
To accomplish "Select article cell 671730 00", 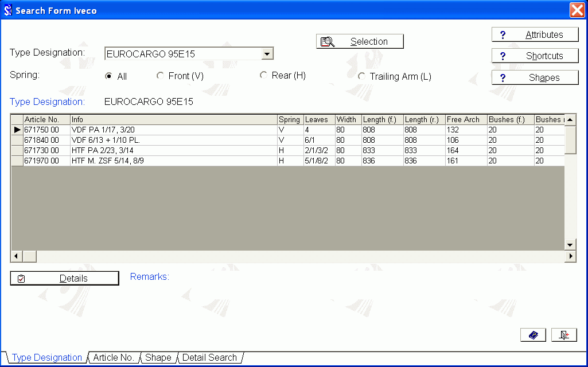I will click(46, 150).
